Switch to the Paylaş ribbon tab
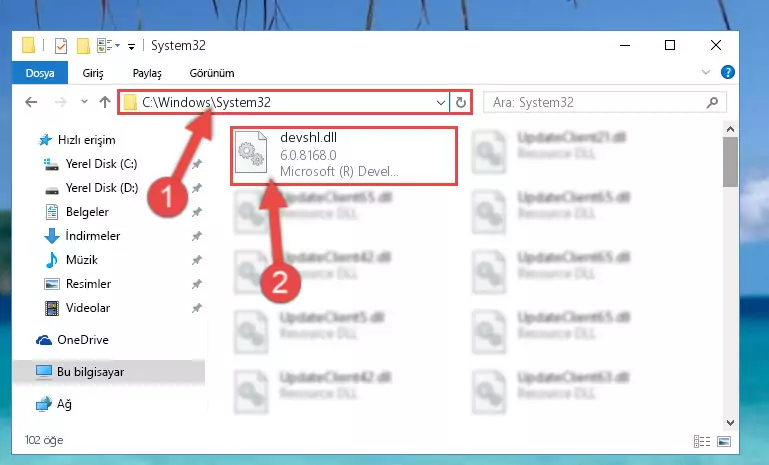769x465 pixels. (147, 73)
